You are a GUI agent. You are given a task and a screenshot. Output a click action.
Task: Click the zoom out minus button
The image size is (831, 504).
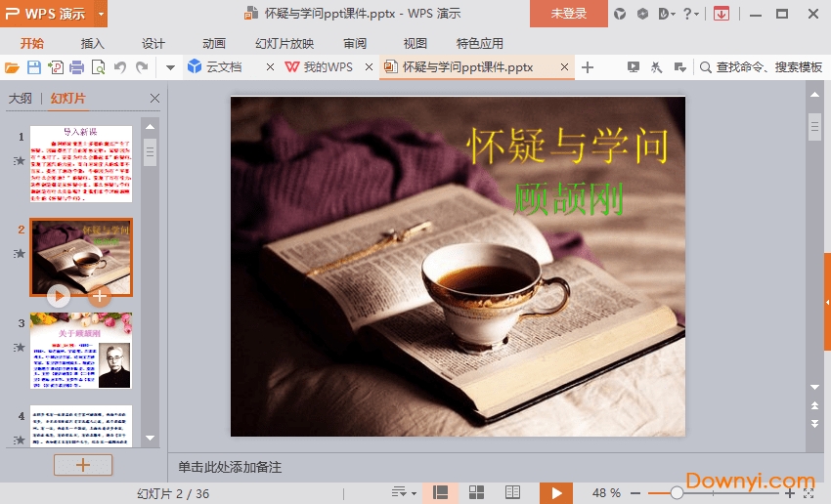(x=635, y=493)
